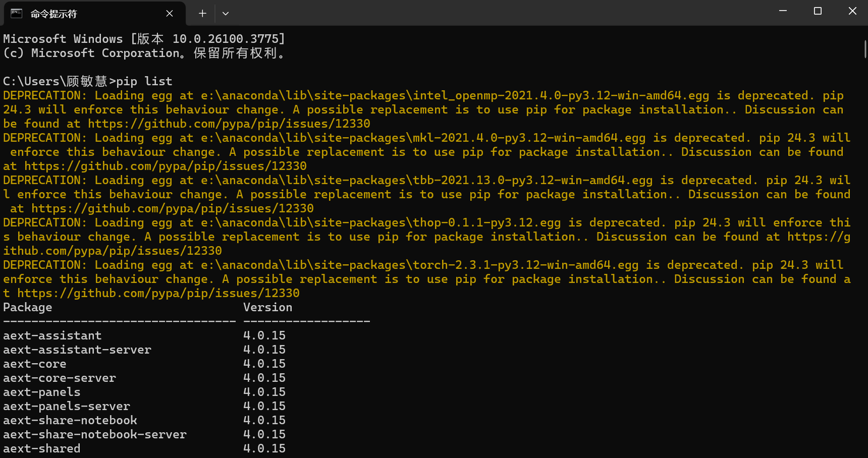Viewport: 868px width, 458px height.
Task: Open the new tab dropdown chevron
Action: coord(226,14)
